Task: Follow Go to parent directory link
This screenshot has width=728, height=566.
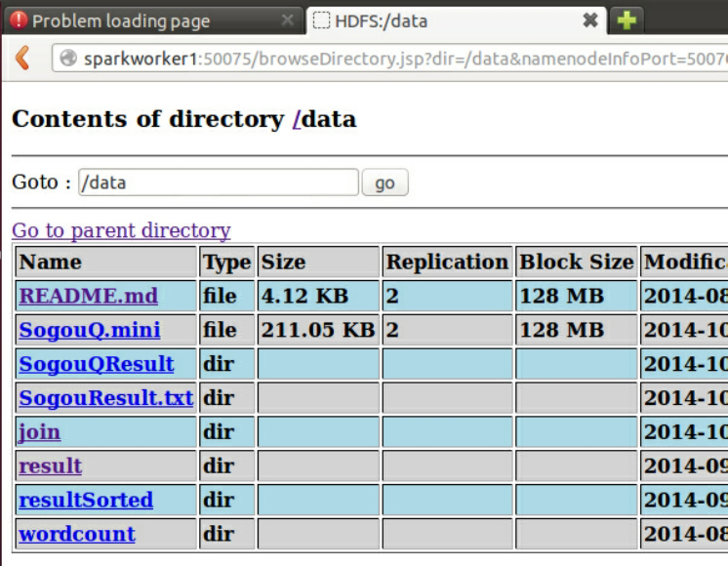Action: click(121, 230)
